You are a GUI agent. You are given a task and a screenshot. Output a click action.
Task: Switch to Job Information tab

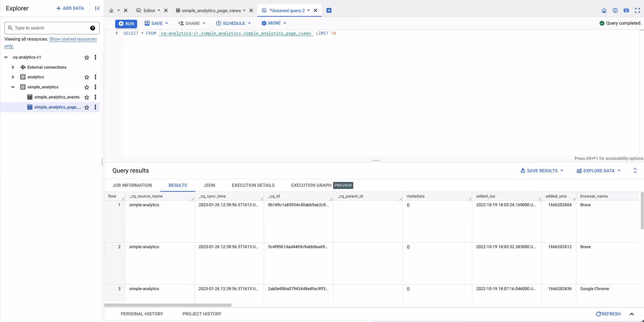[x=132, y=185]
